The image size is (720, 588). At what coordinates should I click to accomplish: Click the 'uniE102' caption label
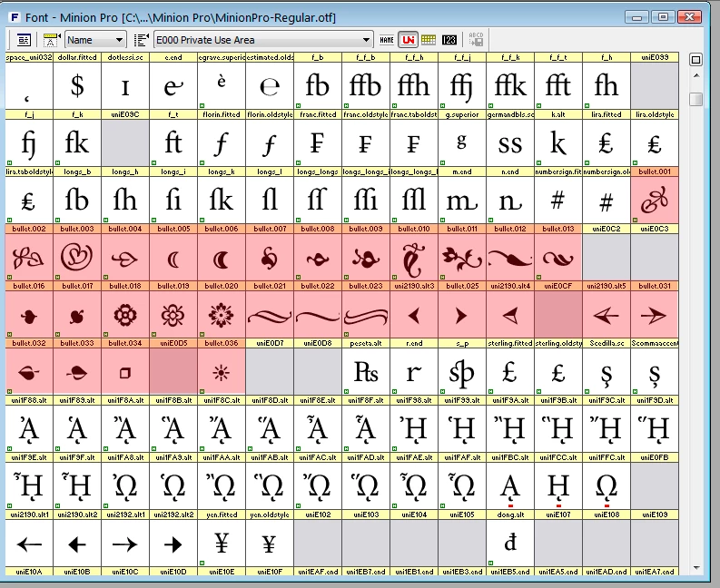[x=318, y=514]
